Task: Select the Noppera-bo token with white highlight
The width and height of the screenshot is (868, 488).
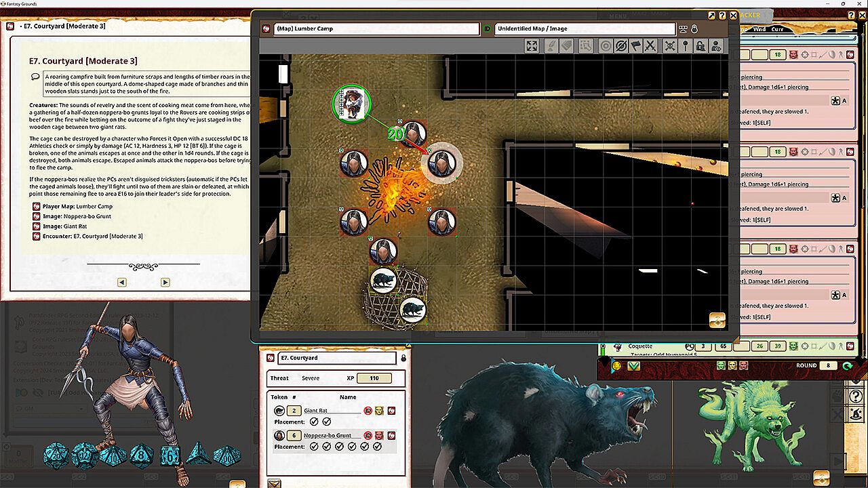Action: click(441, 164)
